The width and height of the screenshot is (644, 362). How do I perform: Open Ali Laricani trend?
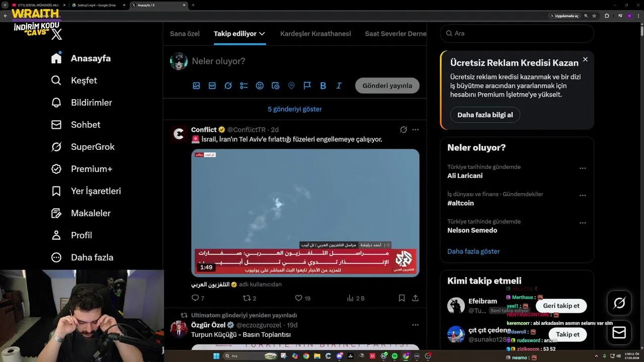coord(465,176)
